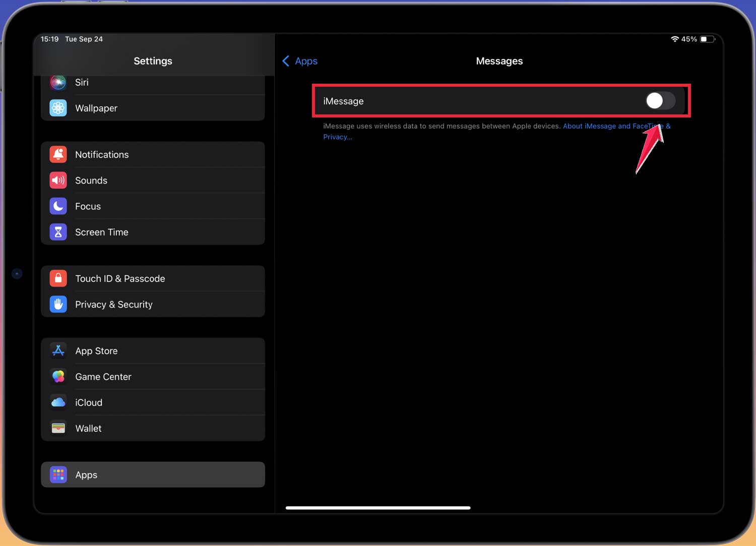Select the Focus moon icon
The width and height of the screenshot is (756, 546).
58,206
